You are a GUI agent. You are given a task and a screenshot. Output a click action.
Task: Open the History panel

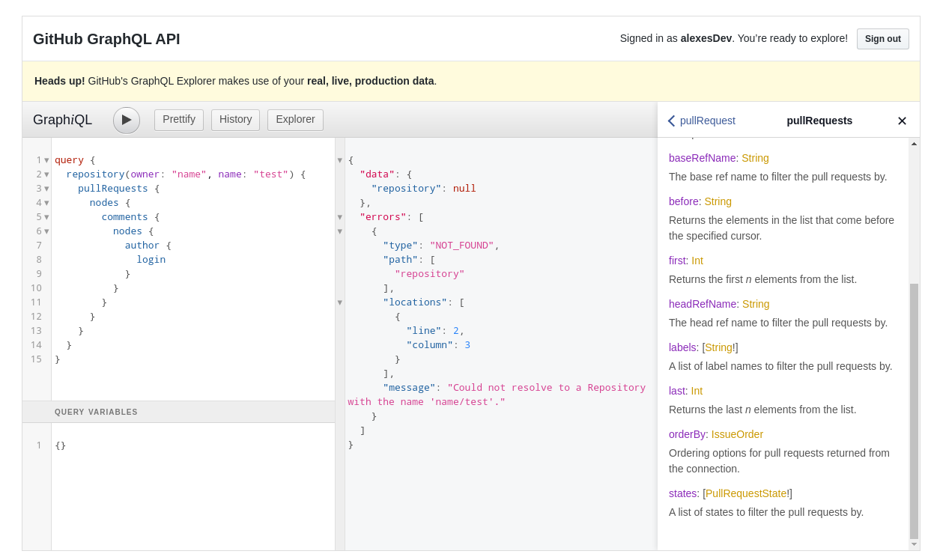(235, 120)
